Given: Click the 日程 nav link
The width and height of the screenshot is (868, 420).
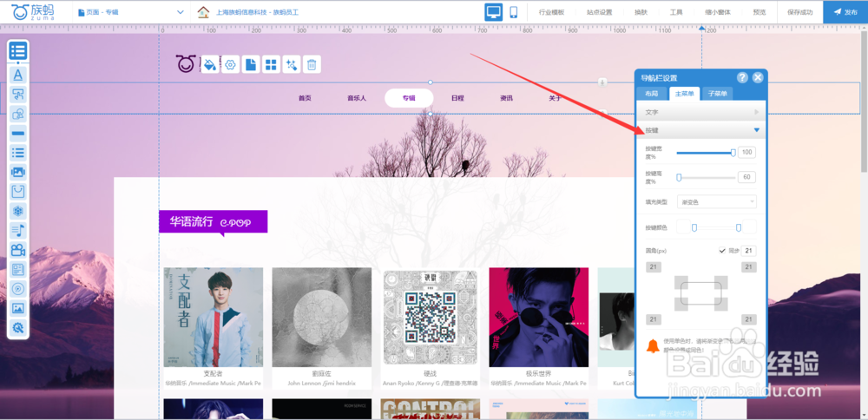Looking at the screenshot, I should point(457,98).
